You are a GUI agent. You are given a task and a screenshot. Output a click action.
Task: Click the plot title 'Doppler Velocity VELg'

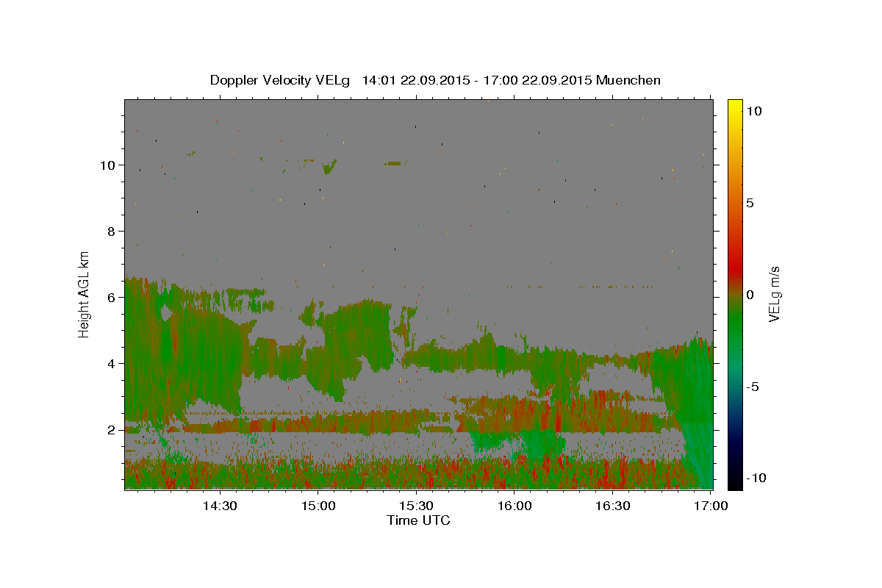click(282, 80)
